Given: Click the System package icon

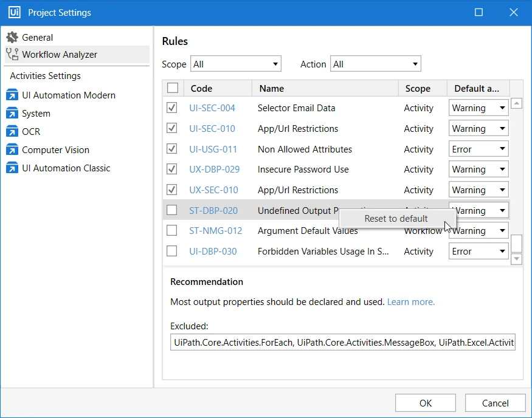Looking at the screenshot, I should [12, 113].
